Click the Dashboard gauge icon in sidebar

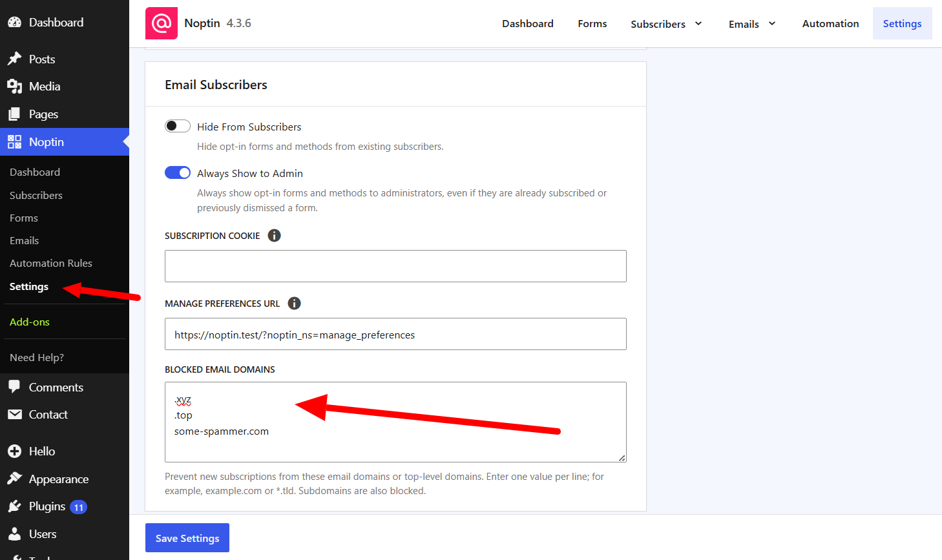coord(14,22)
